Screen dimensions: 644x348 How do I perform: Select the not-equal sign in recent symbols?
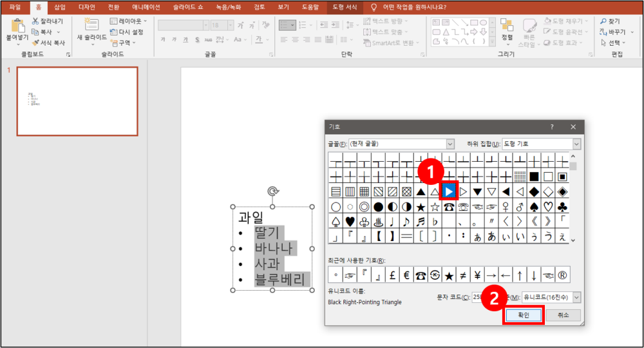[463, 275]
